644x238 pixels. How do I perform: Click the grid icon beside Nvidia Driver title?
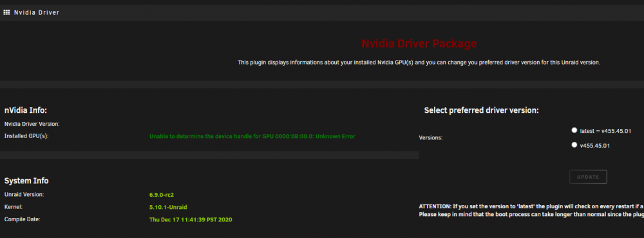[6, 12]
